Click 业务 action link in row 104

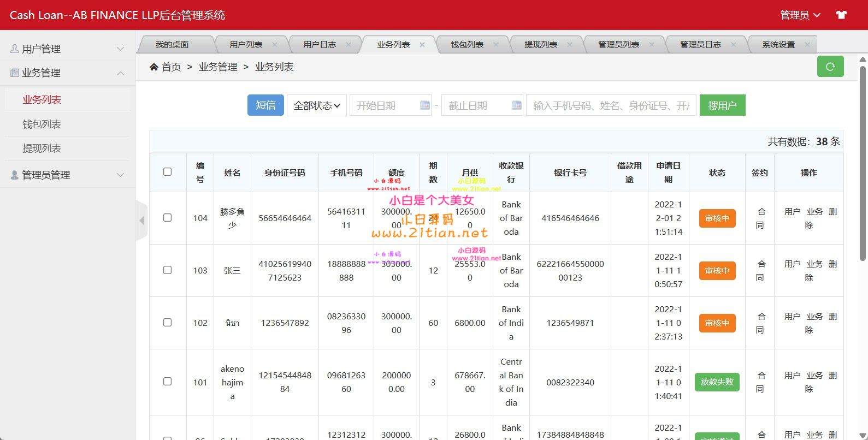[x=814, y=211]
